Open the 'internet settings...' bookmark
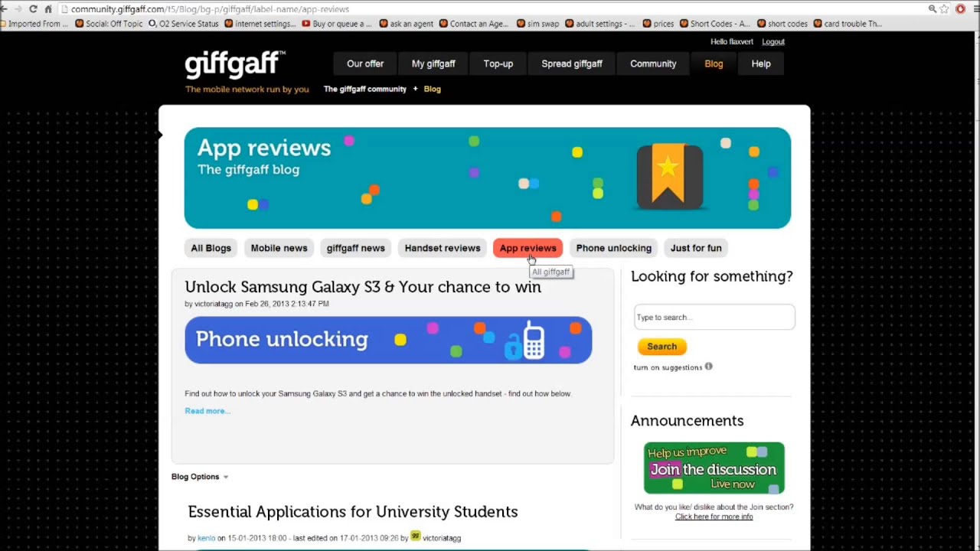The width and height of the screenshot is (980, 551). point(260,24)
